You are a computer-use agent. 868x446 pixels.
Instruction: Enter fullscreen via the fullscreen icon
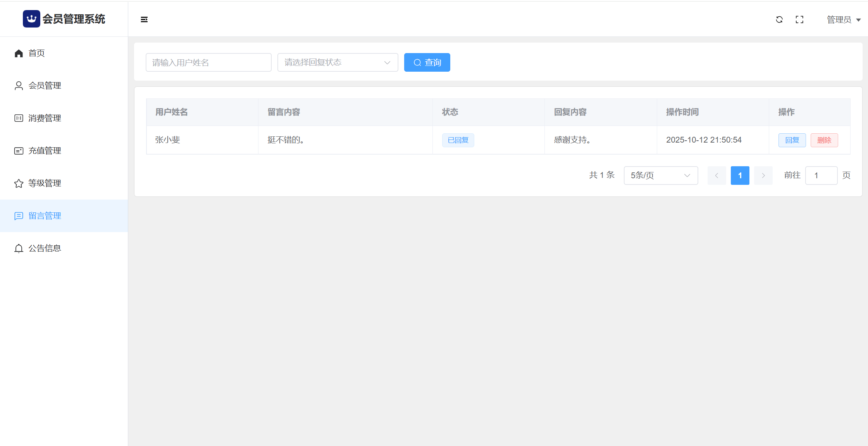(x=799, y=19)
